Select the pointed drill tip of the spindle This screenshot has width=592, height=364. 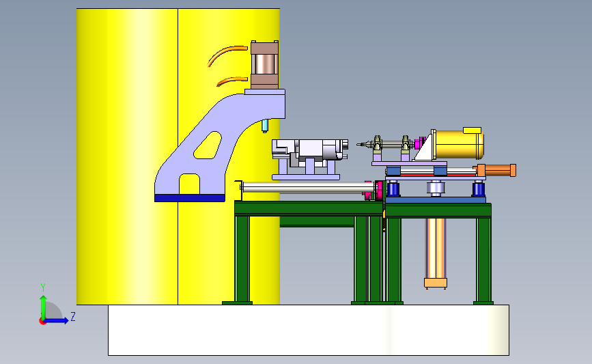pyautogui.click(x=362, y=144)
